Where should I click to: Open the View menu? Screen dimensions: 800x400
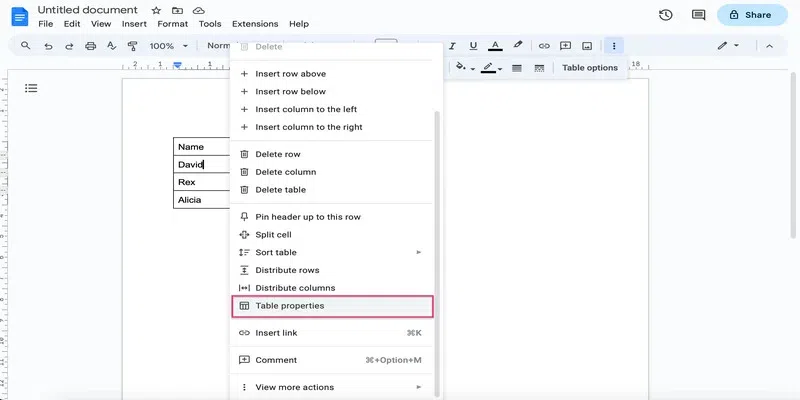coord(101,24)
